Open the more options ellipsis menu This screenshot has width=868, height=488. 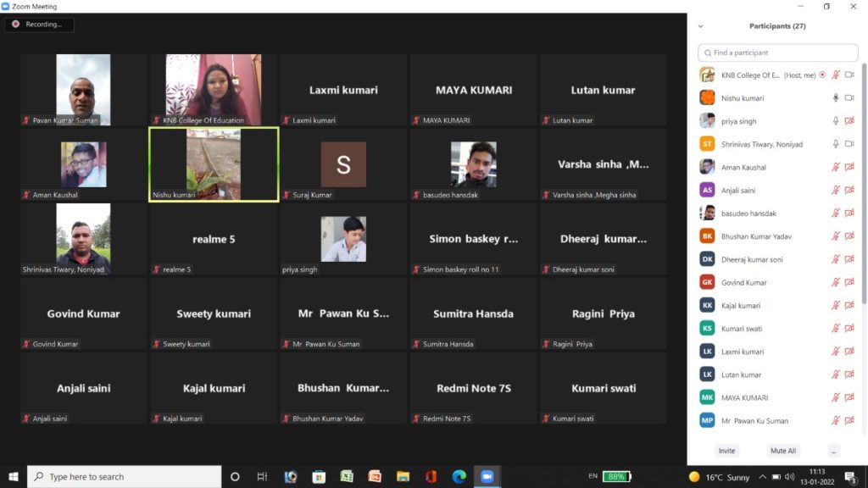[x=834, y=451]
